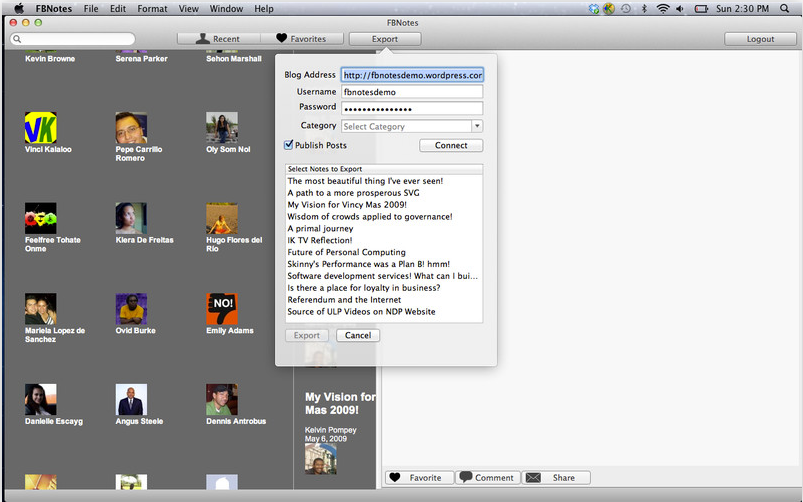Click the Password field

point(412,108)
